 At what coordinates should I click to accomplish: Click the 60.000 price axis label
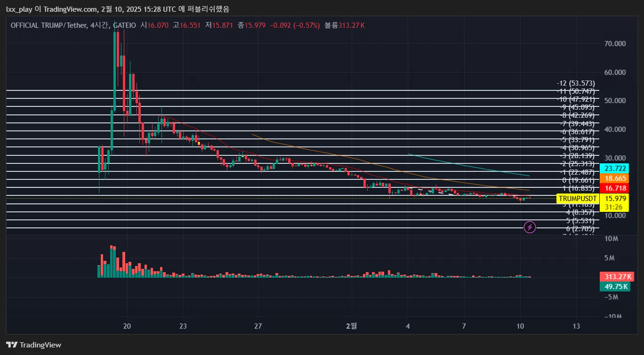[615, 73]
